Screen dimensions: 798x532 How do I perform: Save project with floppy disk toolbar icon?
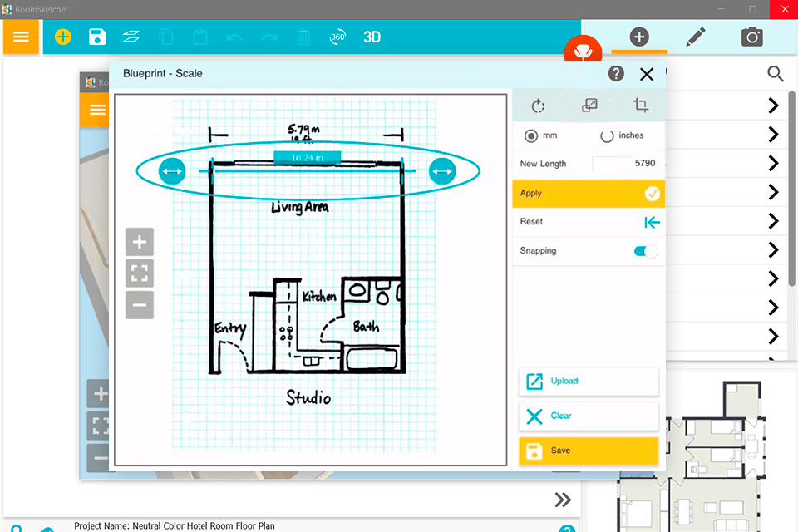(97, 37)
